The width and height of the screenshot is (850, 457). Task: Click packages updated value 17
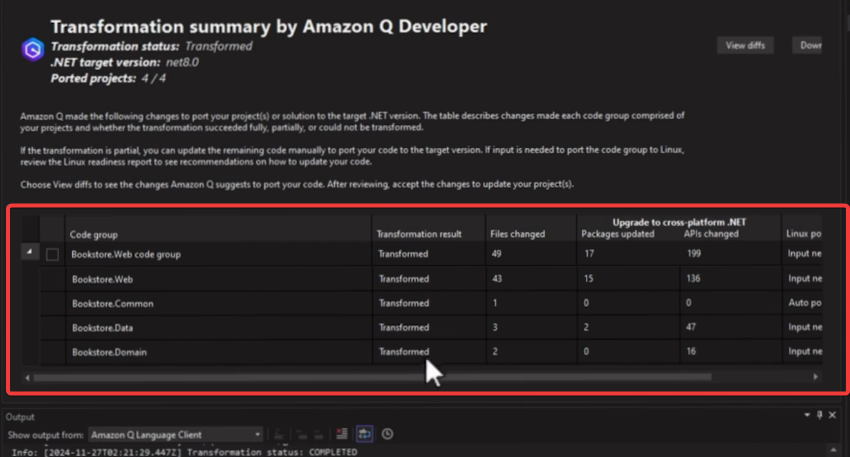(x=589, y=254)
